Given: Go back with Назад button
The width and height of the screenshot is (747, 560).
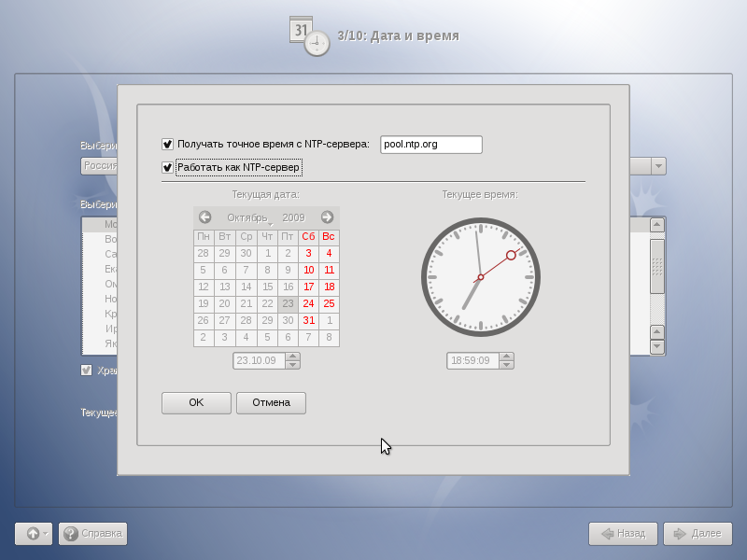Looking at the screenshot, I should [623, 534].
